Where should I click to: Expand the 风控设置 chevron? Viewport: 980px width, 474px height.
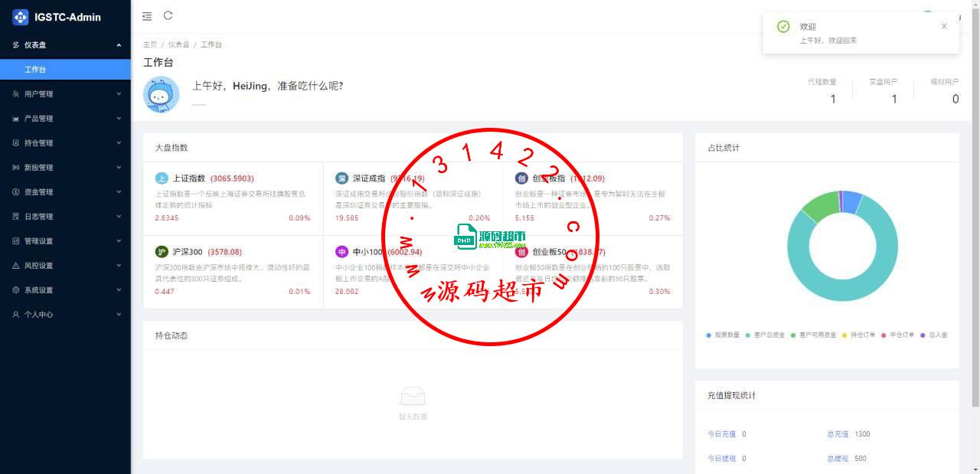click(x=119, y=266)
